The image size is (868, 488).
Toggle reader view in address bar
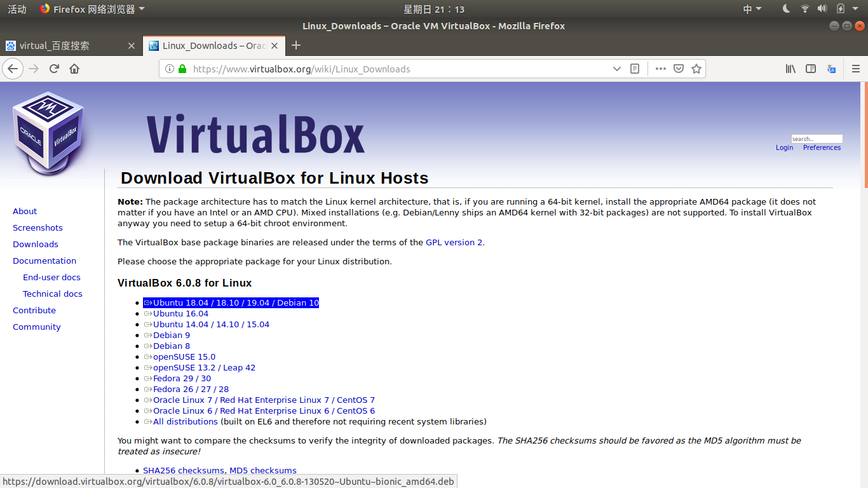634,69
